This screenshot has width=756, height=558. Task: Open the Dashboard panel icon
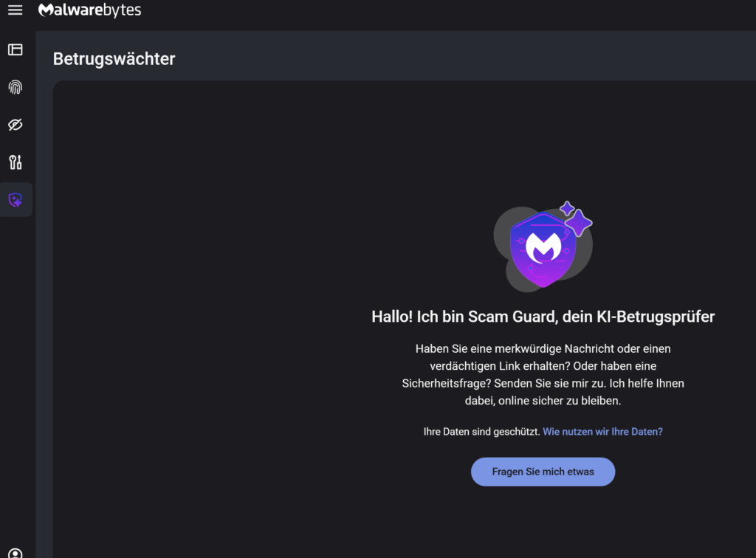(16, 49)
